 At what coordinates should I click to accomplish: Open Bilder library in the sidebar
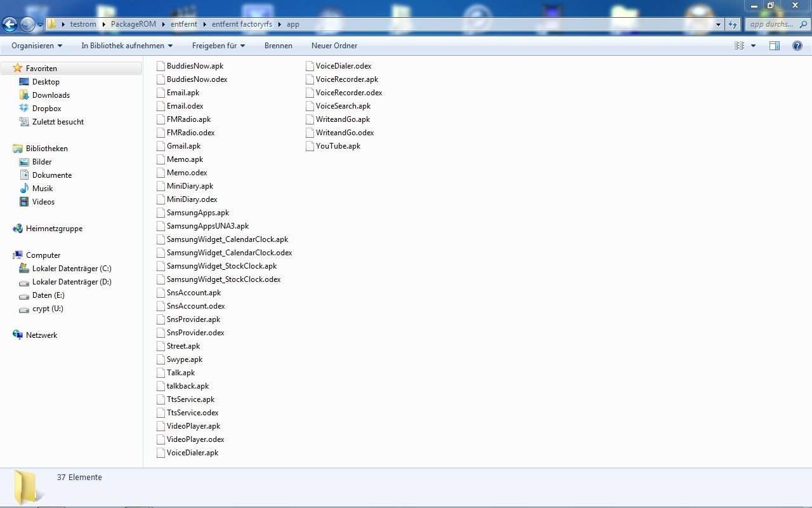[x=42, y=162]
